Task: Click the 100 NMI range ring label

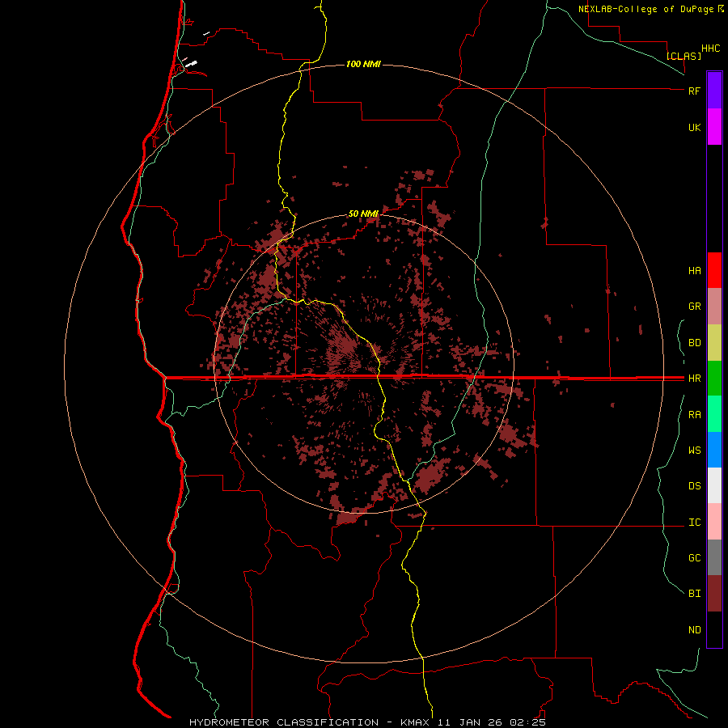Action: (363, 64)
